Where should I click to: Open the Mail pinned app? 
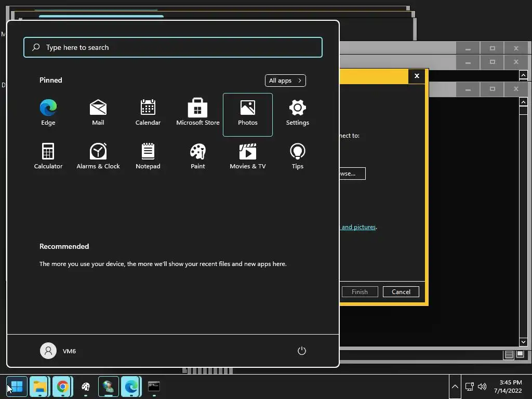coord(98,113)
